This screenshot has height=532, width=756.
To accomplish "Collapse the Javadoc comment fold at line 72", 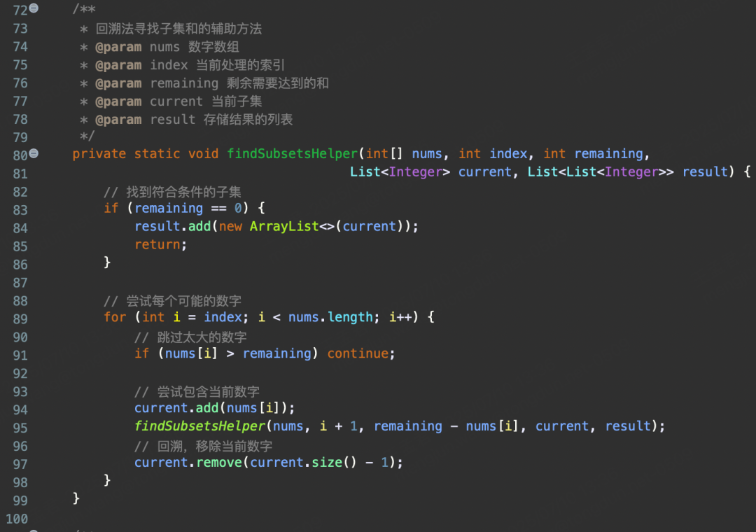I will [x=34, y=8].
